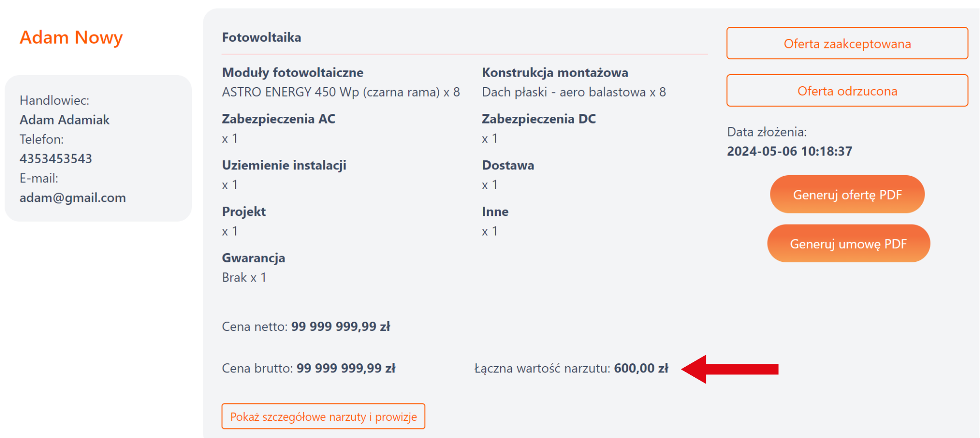Click the Moduły fotowoltaiczne heading
Screen dimensions: 980x438
pos(293,73)
